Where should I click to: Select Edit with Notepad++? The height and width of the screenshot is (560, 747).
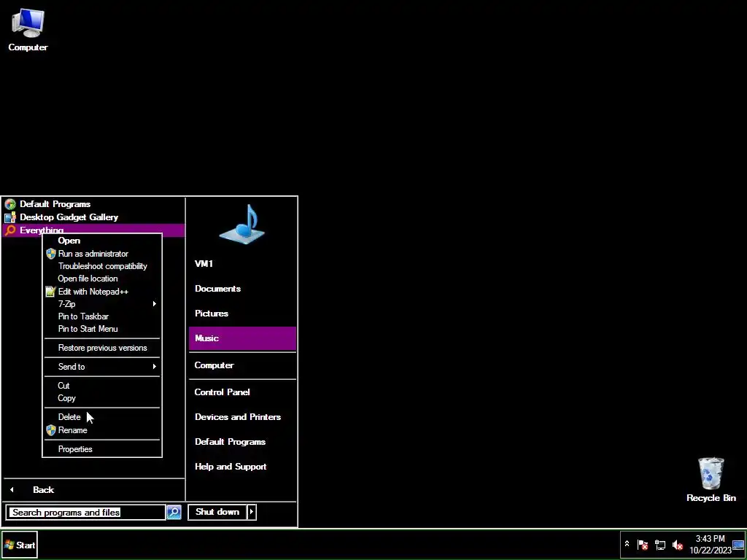pyautogui.click(x=102, y=292)
